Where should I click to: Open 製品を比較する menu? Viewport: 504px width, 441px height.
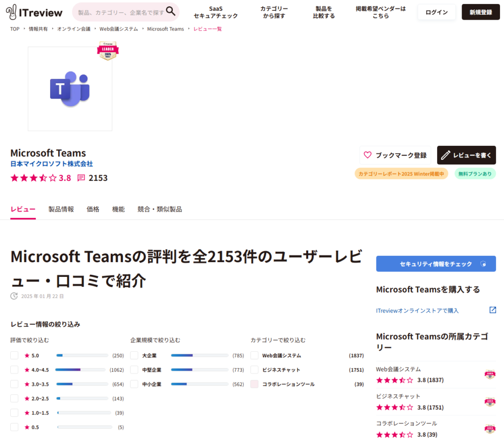(x=324, y=12)
